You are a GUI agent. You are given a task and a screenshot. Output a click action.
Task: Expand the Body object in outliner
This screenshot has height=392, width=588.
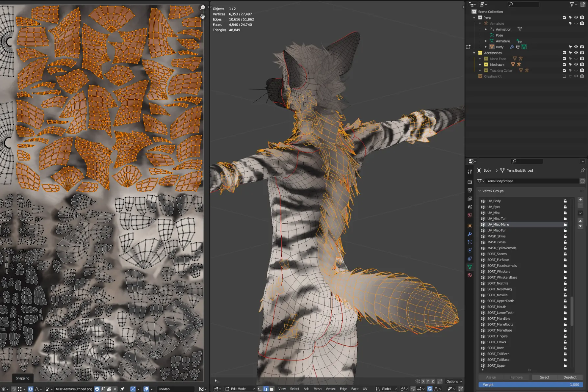(486, 47)
